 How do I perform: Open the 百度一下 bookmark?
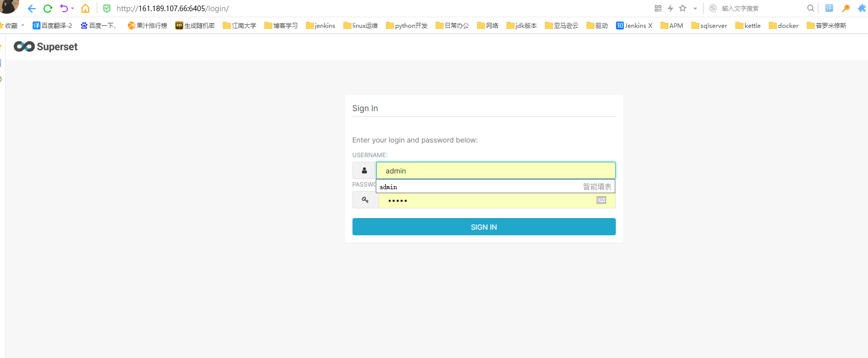(x=98, y=25)
